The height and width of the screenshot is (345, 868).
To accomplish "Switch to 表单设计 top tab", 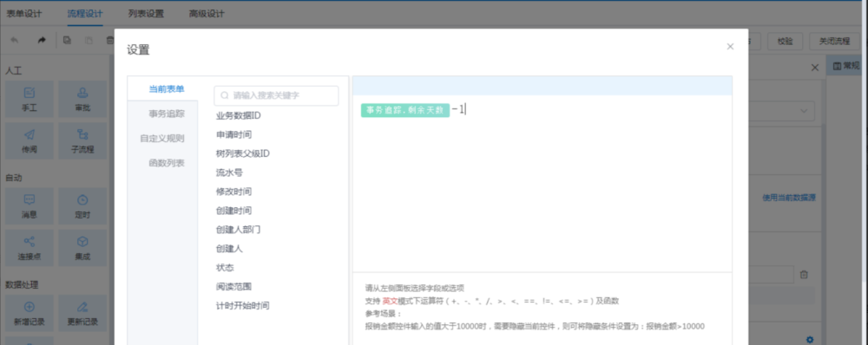I will (x=23, y=14).
